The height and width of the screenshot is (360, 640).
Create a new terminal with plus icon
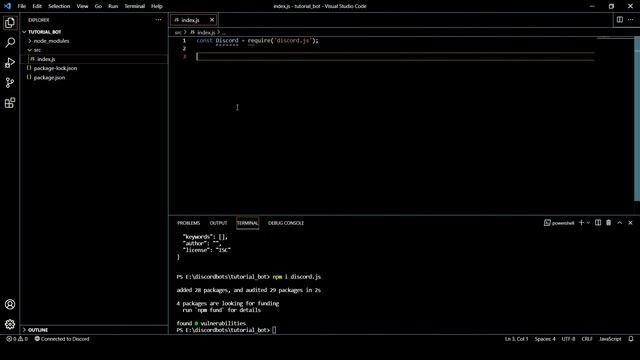[581, 223]
